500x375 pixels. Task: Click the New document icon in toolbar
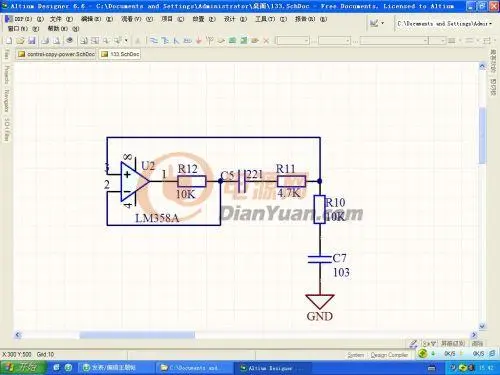coord(9,41)
